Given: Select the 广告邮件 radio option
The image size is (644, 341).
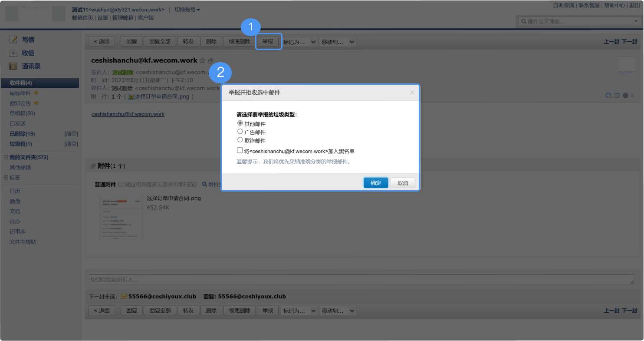Looking at the screenshot, I should 240,132.
